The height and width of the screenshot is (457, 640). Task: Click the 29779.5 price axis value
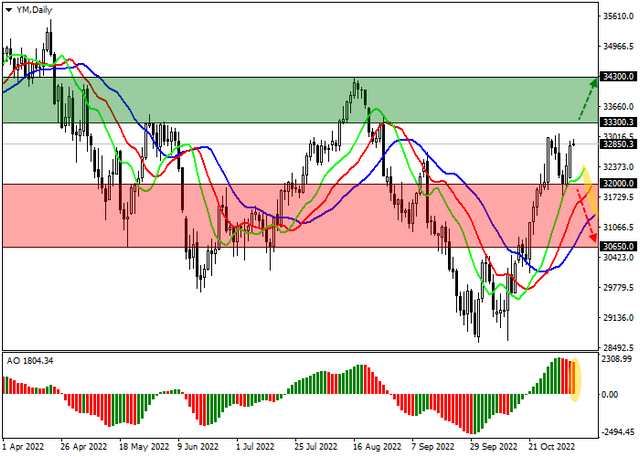pos(618,288)
